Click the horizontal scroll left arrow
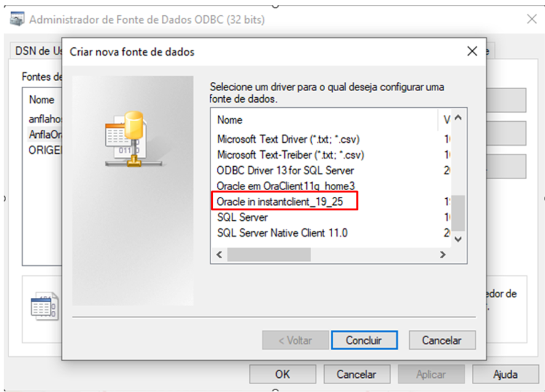545x392 pixels. tap(220, 255)
